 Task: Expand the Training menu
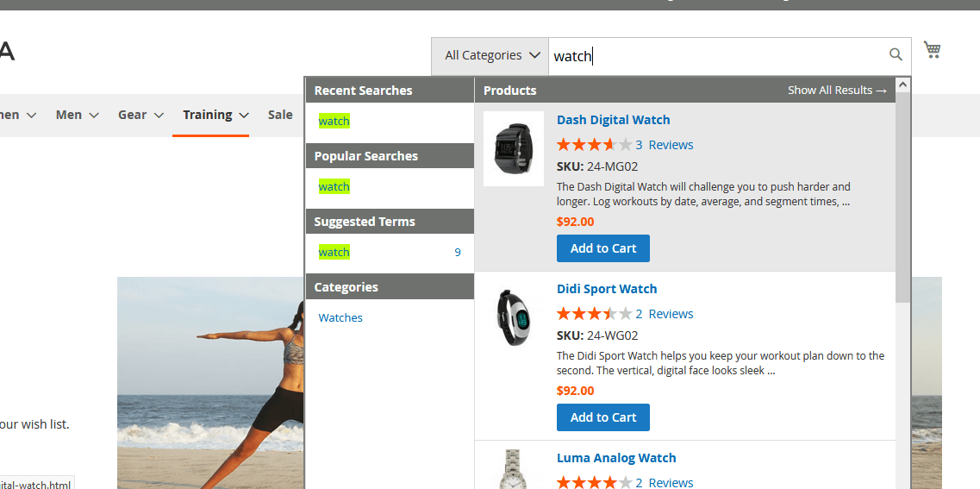pyautogui.click(x=215, y=115)
